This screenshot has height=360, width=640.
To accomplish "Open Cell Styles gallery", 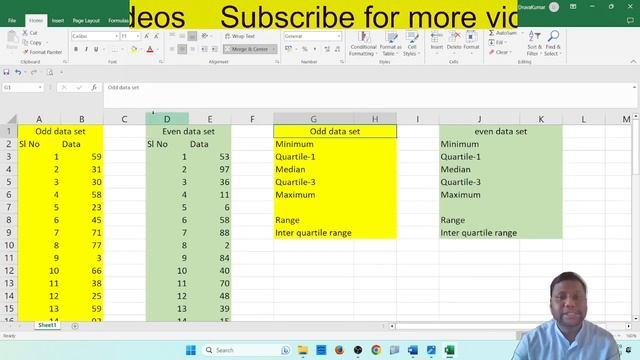I will click(411, 44).
